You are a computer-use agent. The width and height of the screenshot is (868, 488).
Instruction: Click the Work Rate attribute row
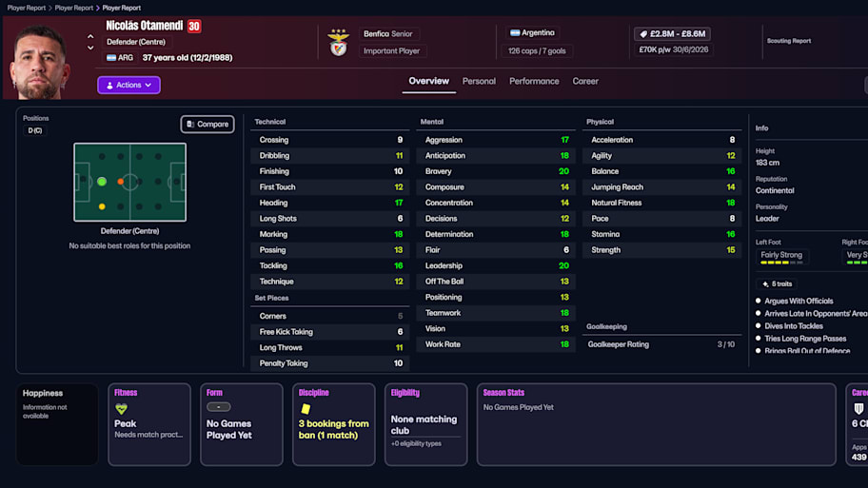(x=496, y=344)
